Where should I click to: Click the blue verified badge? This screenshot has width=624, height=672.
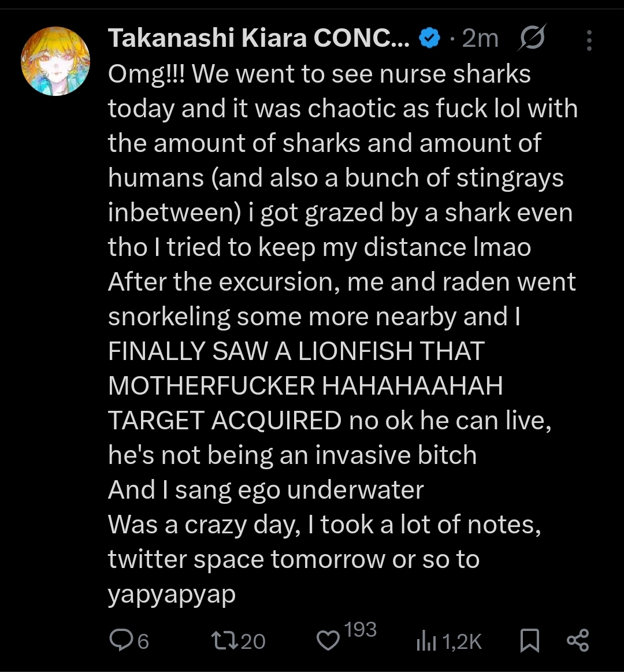pyautogui.click(x=429, y=39)
